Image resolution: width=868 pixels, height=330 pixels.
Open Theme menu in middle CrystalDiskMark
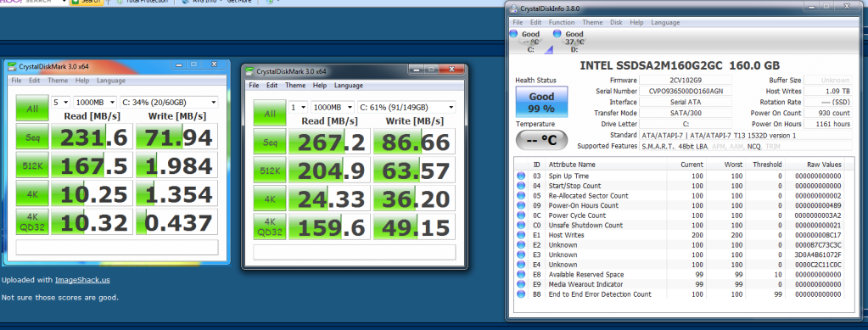point(295,86)
